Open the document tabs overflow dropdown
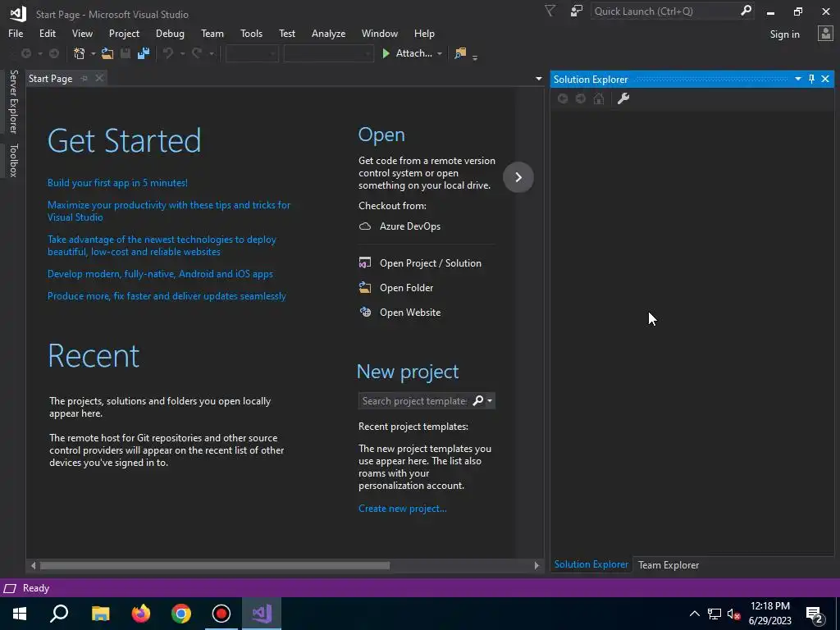The width and height of the screenshot is (840, 630). (x=538, y=79)
